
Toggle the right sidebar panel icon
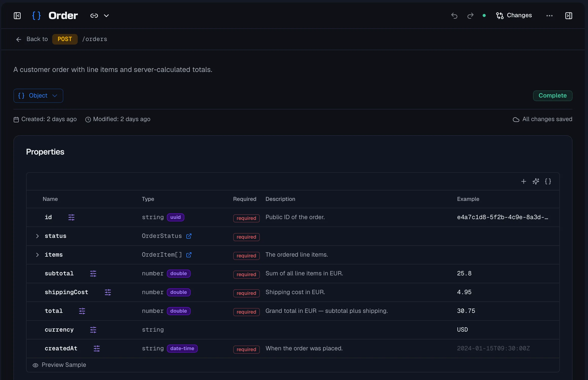(569, 16)
